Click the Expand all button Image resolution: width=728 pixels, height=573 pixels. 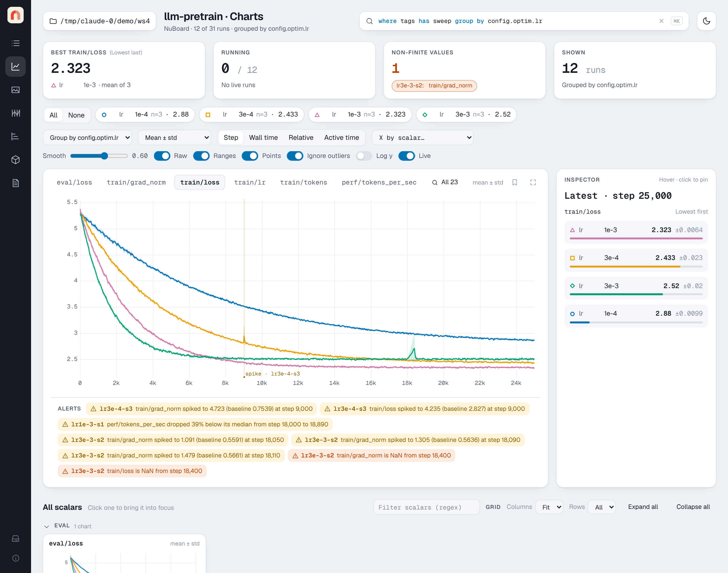click(643, 507)
